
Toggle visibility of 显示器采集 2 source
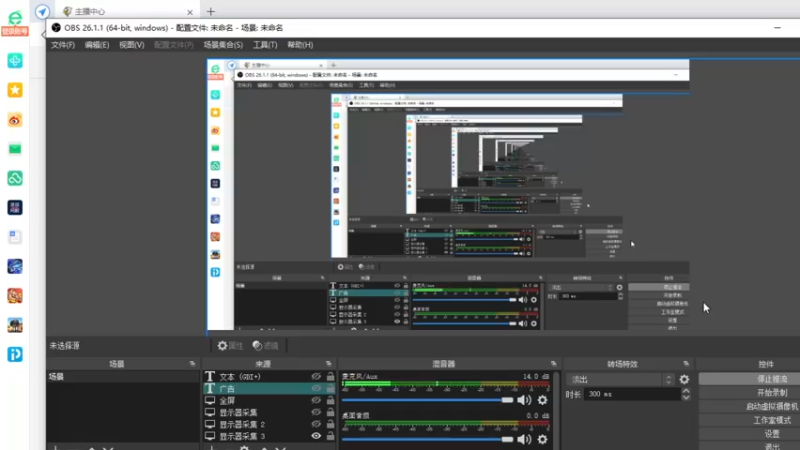tap(316, 424)
